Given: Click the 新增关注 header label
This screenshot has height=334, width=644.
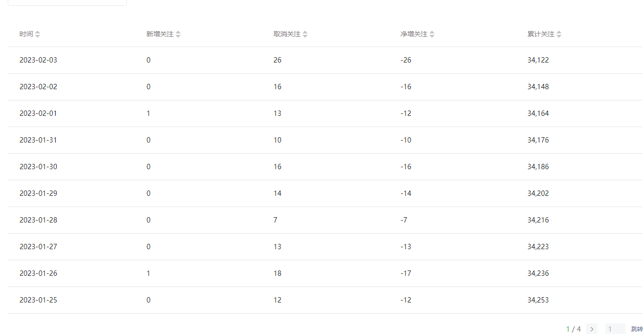Looking at the screenshot, I should click(x=160, y=34).
